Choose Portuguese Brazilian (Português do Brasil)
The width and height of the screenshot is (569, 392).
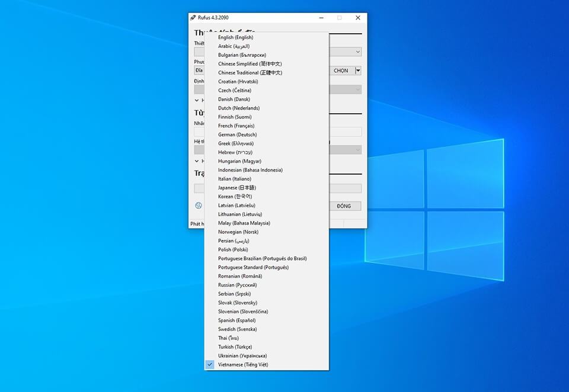pos(262,258)
